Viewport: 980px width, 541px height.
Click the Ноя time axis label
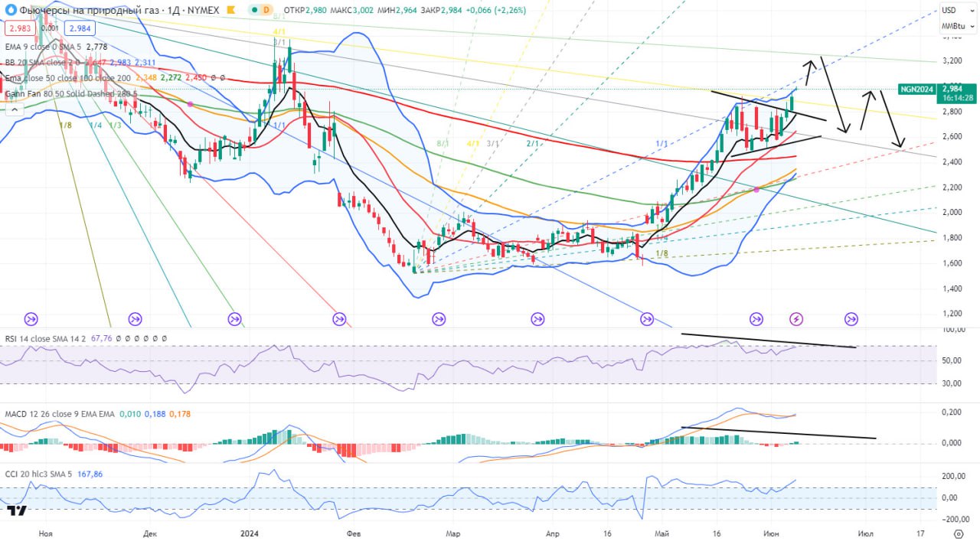[x=45, y=533]
